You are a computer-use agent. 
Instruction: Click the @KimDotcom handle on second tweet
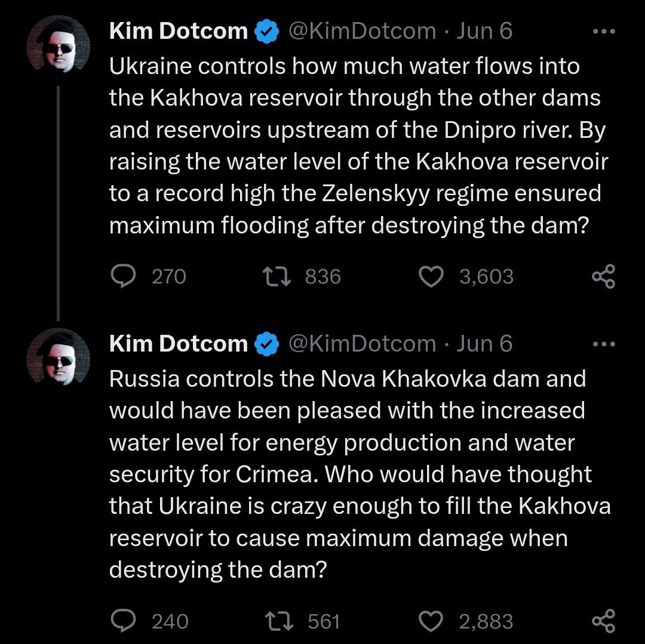click(362, 344)
